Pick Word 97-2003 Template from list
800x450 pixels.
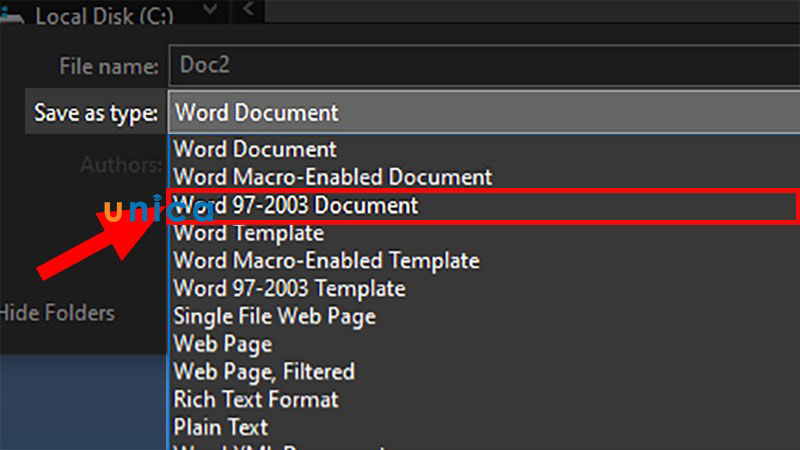coord(289,289)
